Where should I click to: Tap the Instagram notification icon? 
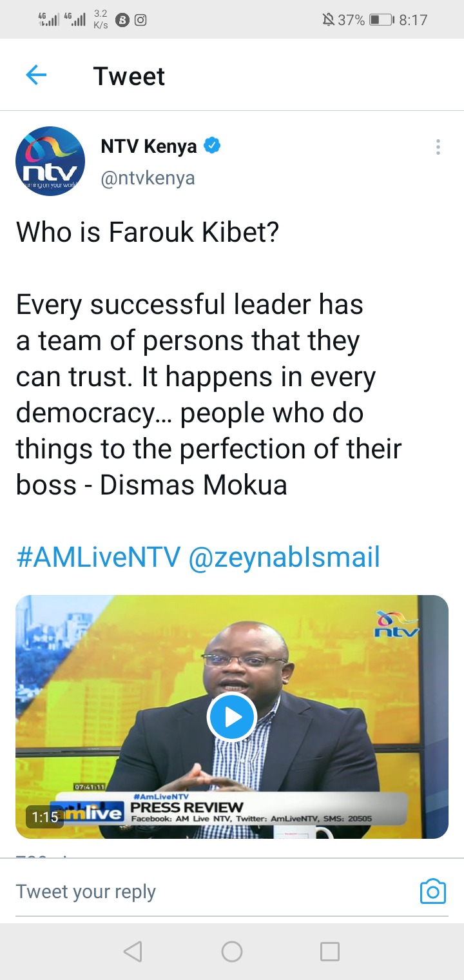click(140, 20)
